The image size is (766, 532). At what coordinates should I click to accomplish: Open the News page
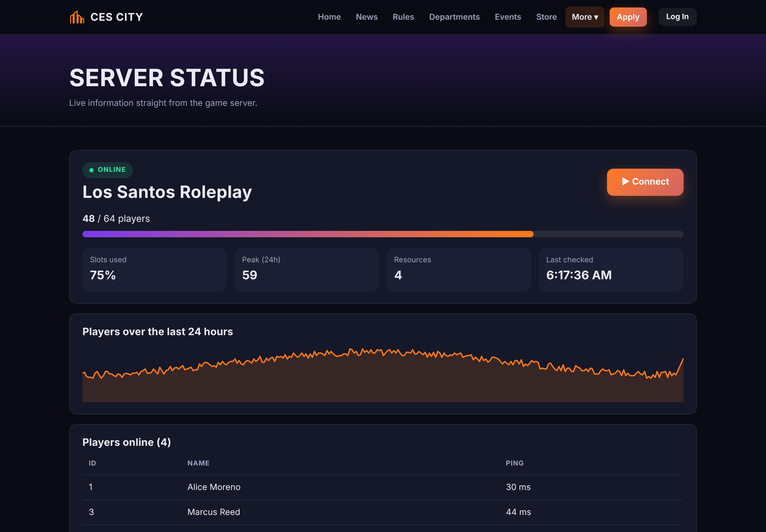coord(367,17)
